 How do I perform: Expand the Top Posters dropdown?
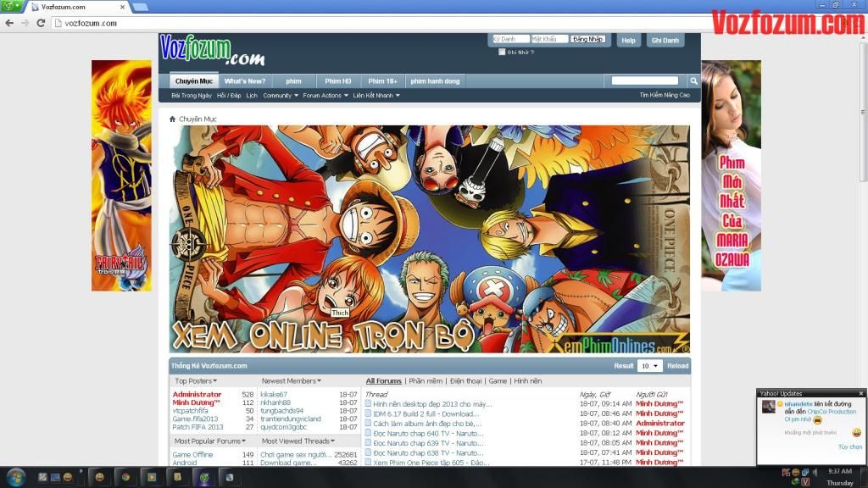(196, 381)
